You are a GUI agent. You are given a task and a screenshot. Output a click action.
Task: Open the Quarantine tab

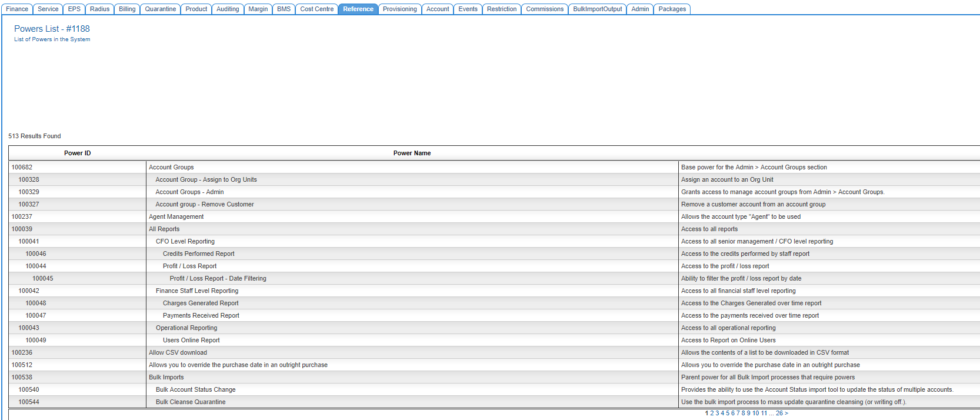coord(160,9)
